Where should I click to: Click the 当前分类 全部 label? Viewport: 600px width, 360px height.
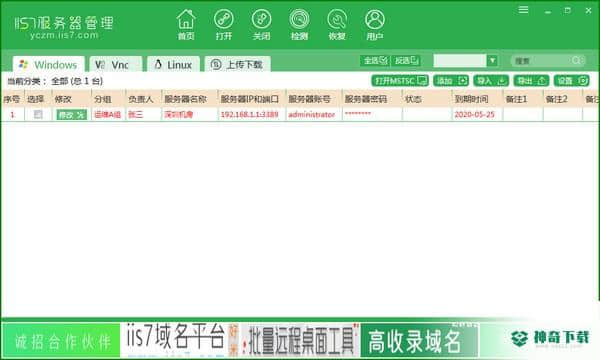(55, 81)
